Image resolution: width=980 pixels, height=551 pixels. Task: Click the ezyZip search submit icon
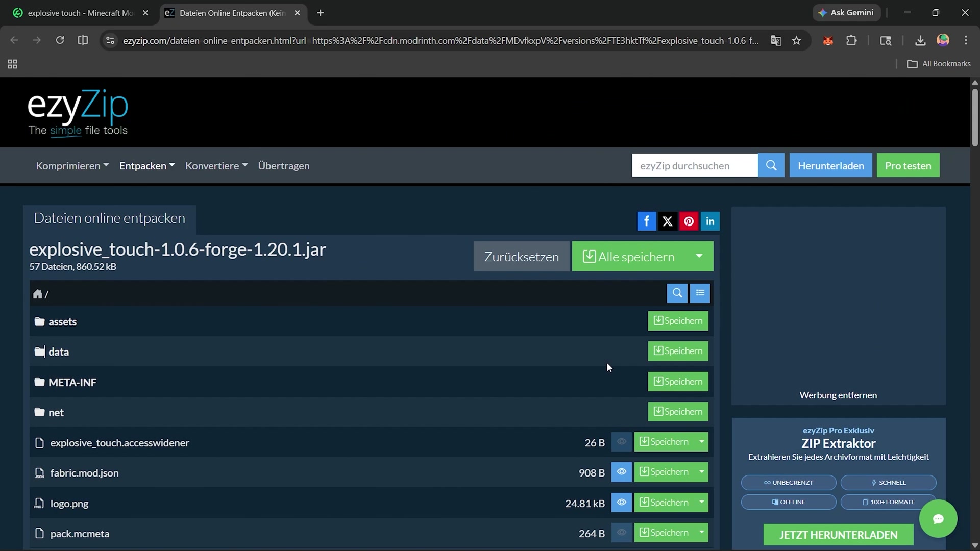point(771,165)
